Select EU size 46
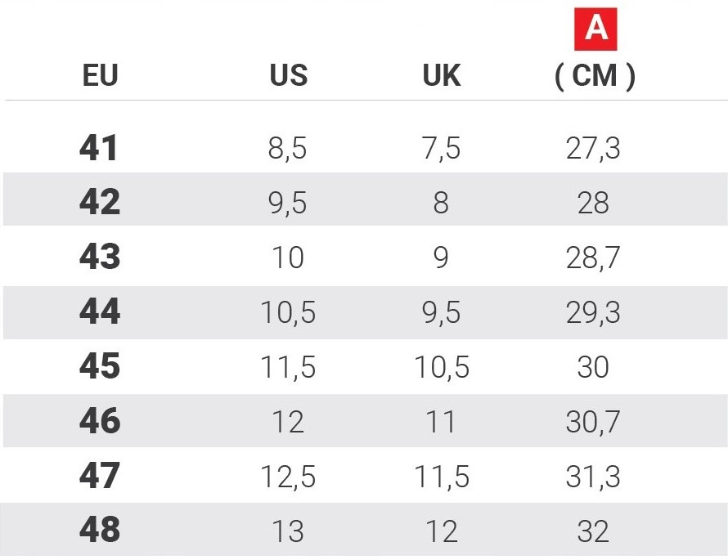The height and width of the screenshot is (560, 728). (100, 422)
